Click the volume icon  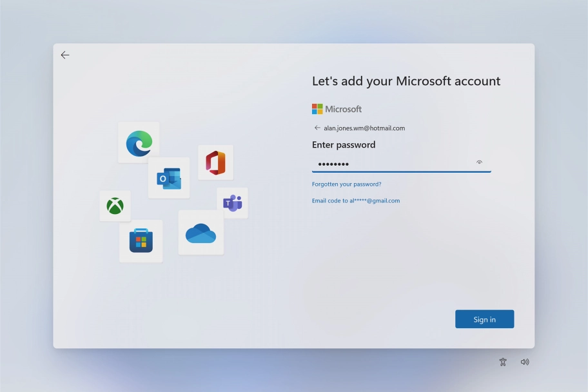click(525, 362)
